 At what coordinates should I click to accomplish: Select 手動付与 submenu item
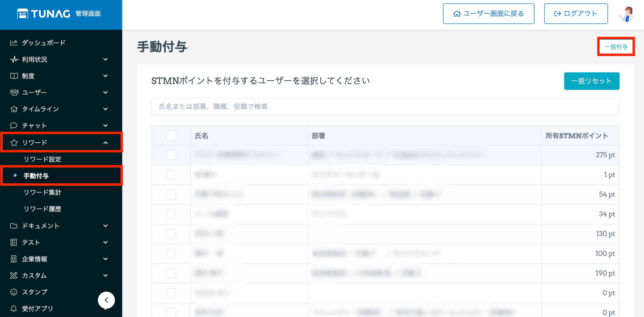click(36, 176)
